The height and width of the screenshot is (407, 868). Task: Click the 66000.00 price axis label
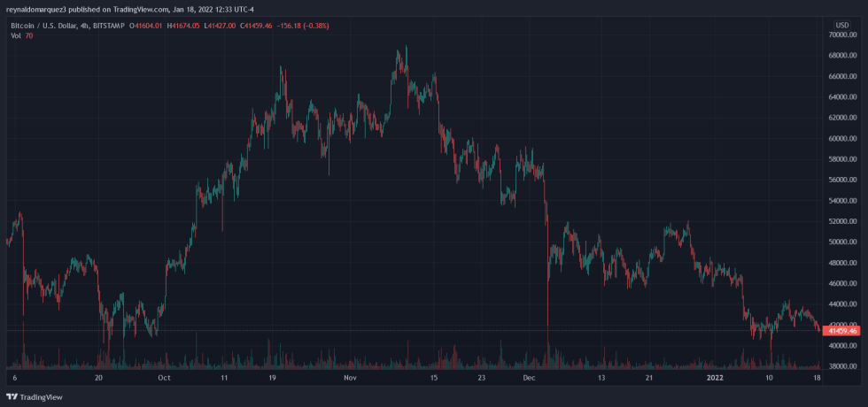pos(841,76)
